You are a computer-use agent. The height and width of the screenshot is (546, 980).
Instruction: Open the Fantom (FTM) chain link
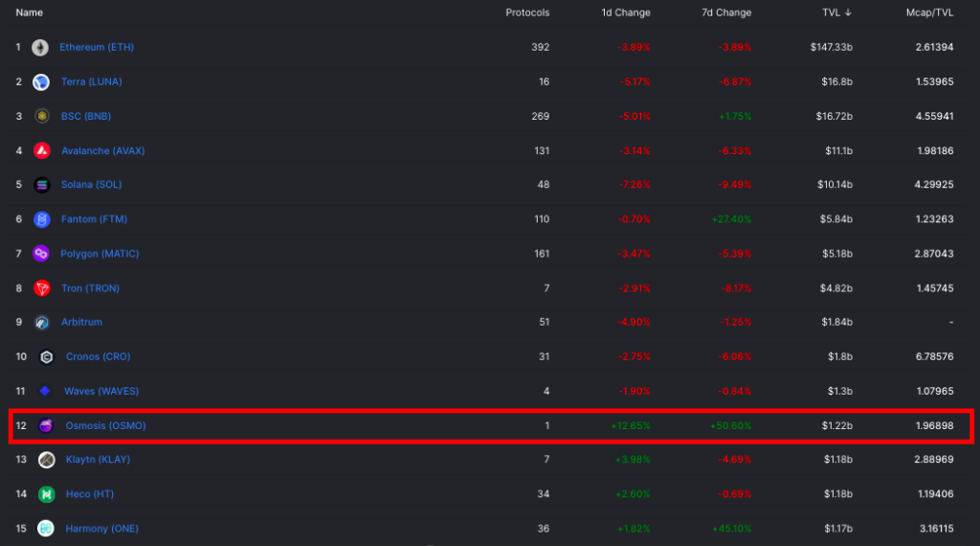point(95,219)
